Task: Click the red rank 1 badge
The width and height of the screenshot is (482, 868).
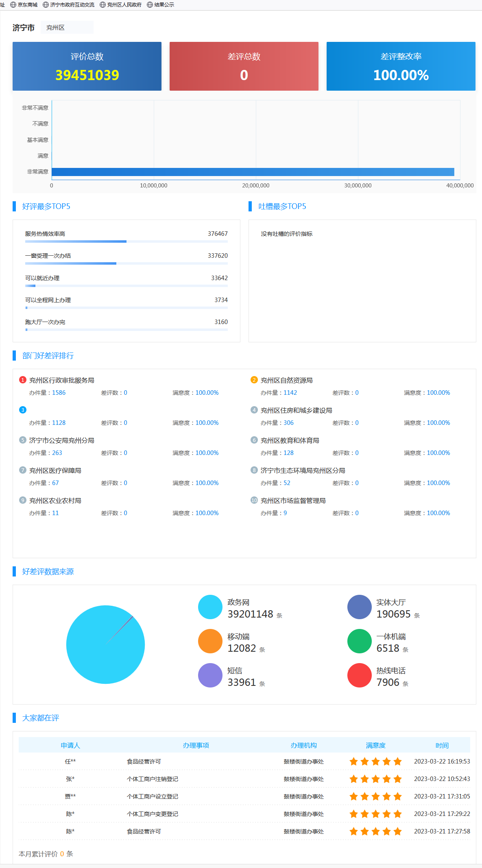Action: tap(23, 380)
